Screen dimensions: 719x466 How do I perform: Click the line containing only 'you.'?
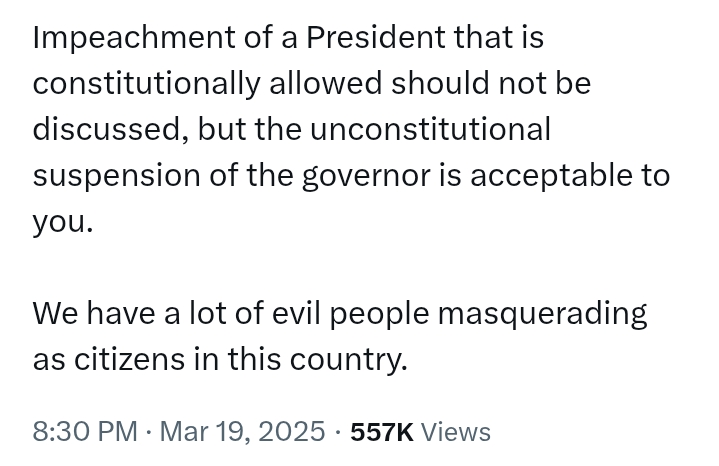coord(63,223)
